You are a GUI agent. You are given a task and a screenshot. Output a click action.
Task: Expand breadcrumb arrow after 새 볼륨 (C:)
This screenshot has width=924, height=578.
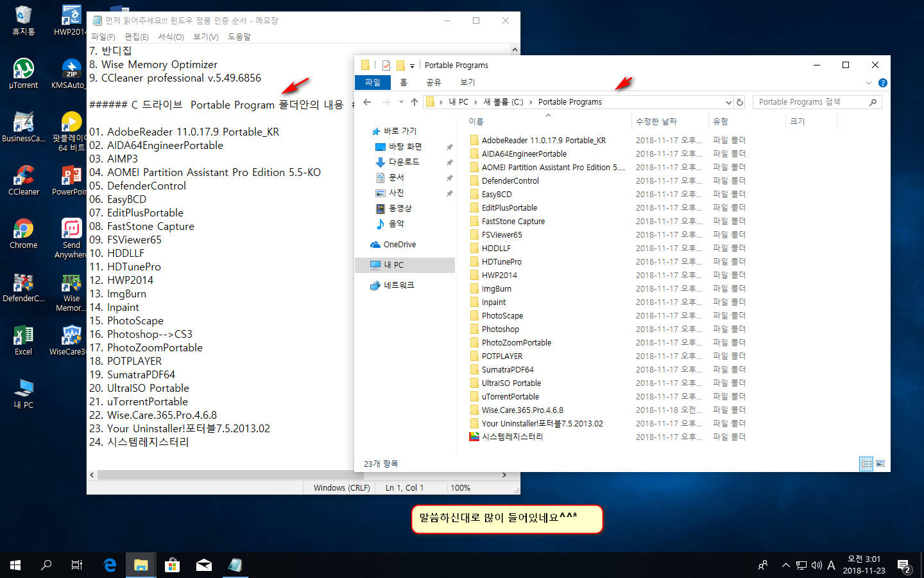(x=531, y=102)
